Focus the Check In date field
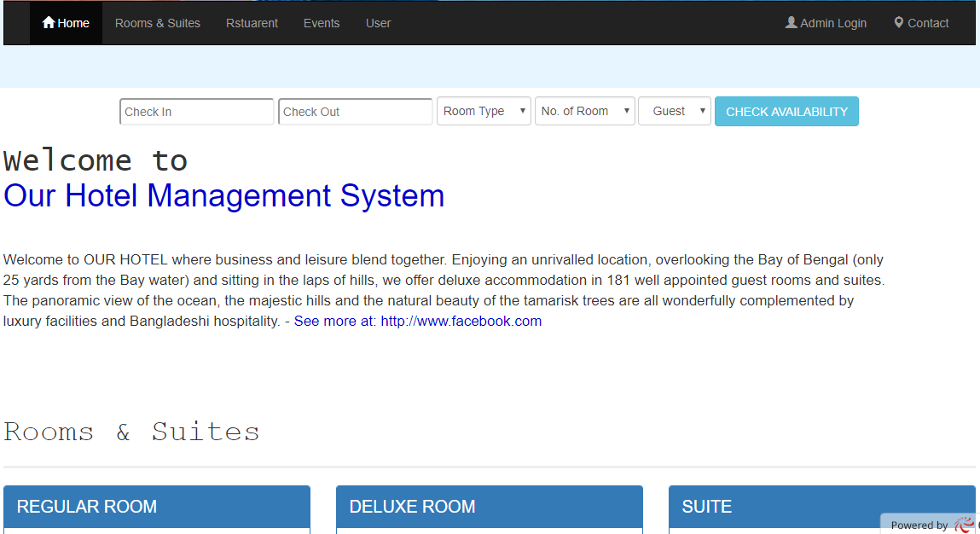 coord(196,112)
